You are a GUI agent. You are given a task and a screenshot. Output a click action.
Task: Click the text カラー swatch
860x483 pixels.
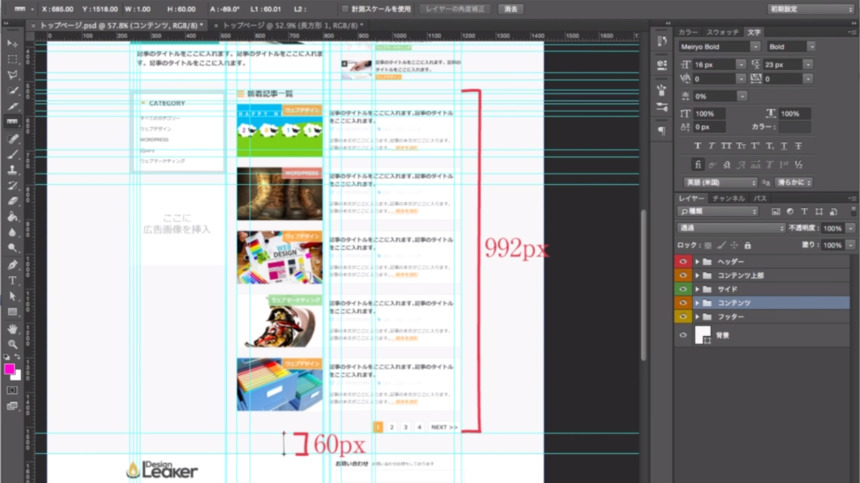[795, 127]
